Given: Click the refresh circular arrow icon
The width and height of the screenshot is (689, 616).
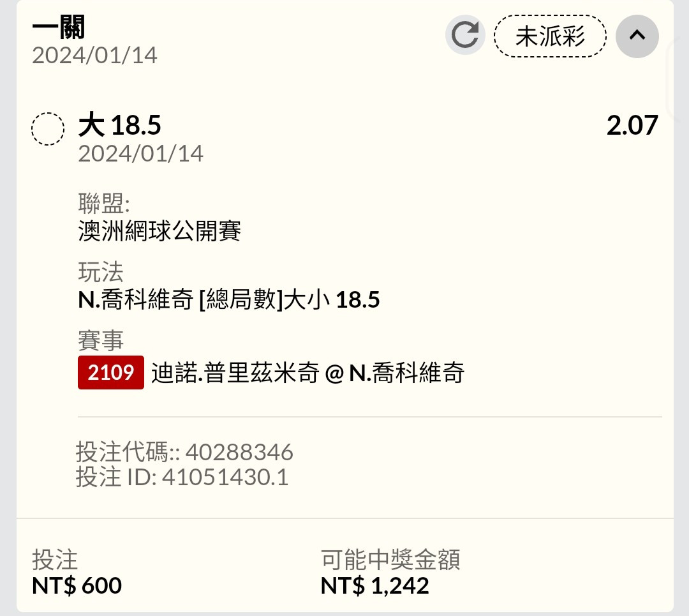Looking at the screenshot, I should coord(465,35).
